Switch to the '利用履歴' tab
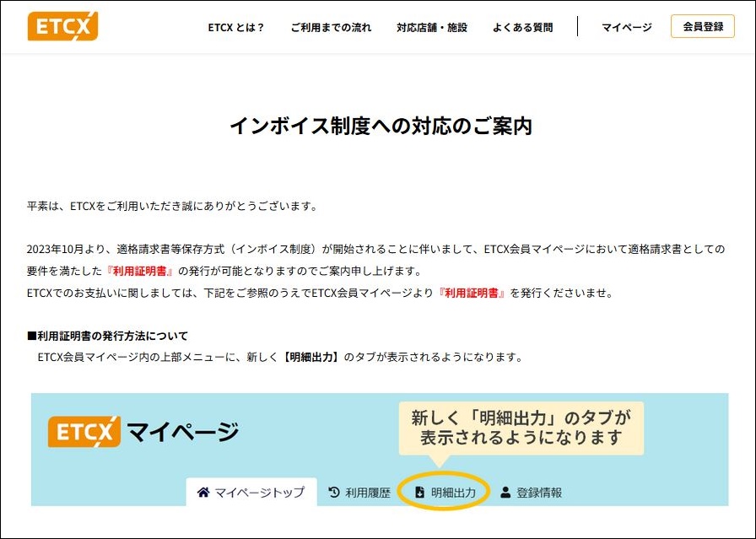The height and width of the screenshot is (539, 756). [359, 493]
